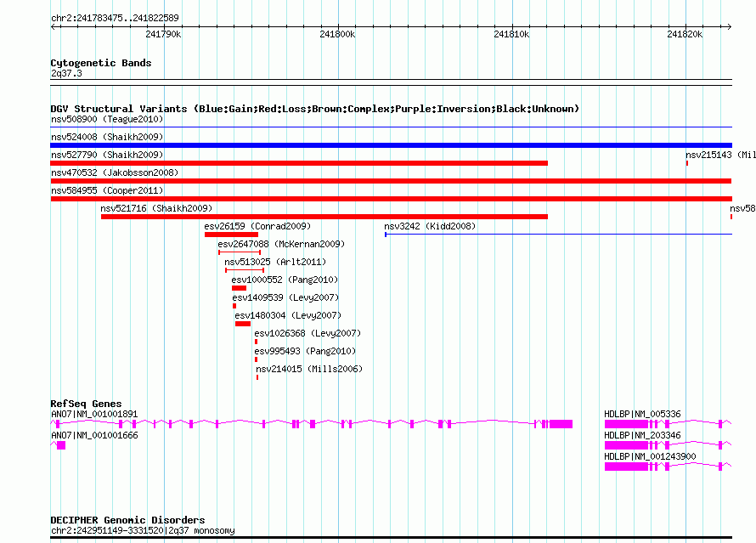The height and width of the screenshot is (543, 756).
Task: Select the esv1000552 (Pang2010) label
Action: pos(285,280)
